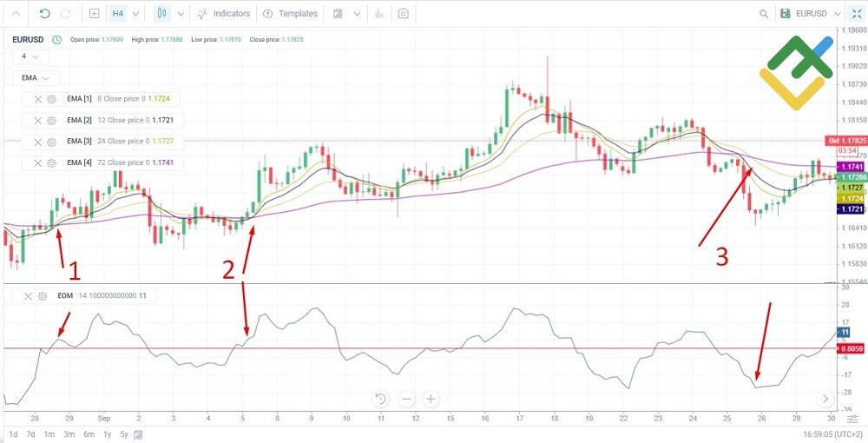Click the EURUSD chart title

pos(28,39)
